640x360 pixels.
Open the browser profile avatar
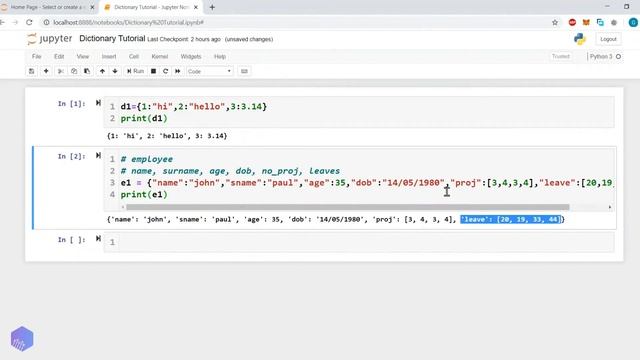click(633, 22)
